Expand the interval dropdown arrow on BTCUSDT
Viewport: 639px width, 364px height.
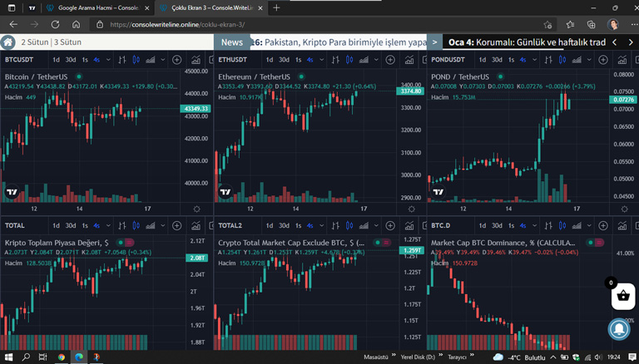107,60
